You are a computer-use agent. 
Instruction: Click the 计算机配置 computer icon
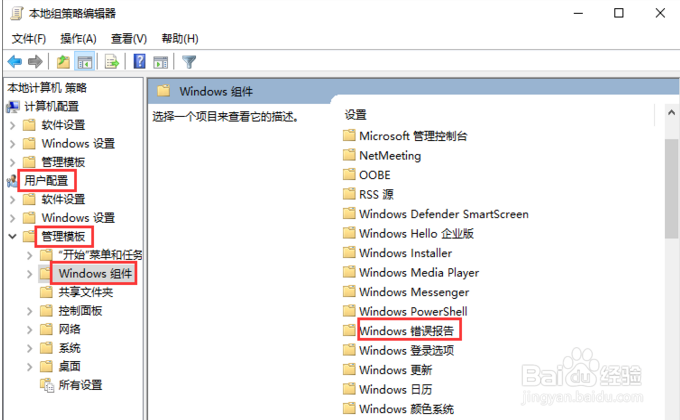(13, 106)
